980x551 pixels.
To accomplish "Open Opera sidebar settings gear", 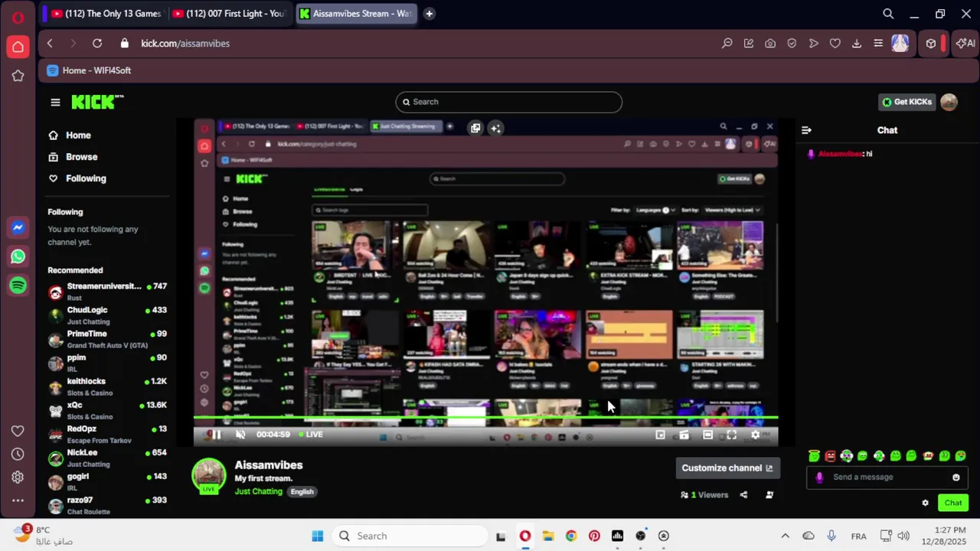I will point(18,477).
